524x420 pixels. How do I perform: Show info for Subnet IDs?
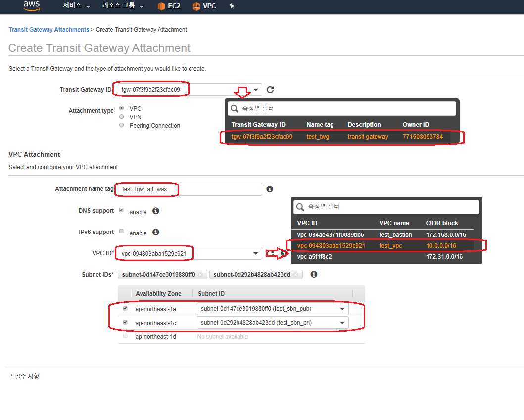pyautogui.click(x=314, y=275)
